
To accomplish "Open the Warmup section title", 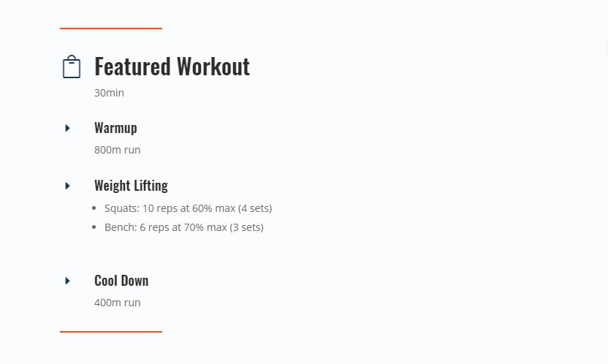I will (x=115, y=128).
